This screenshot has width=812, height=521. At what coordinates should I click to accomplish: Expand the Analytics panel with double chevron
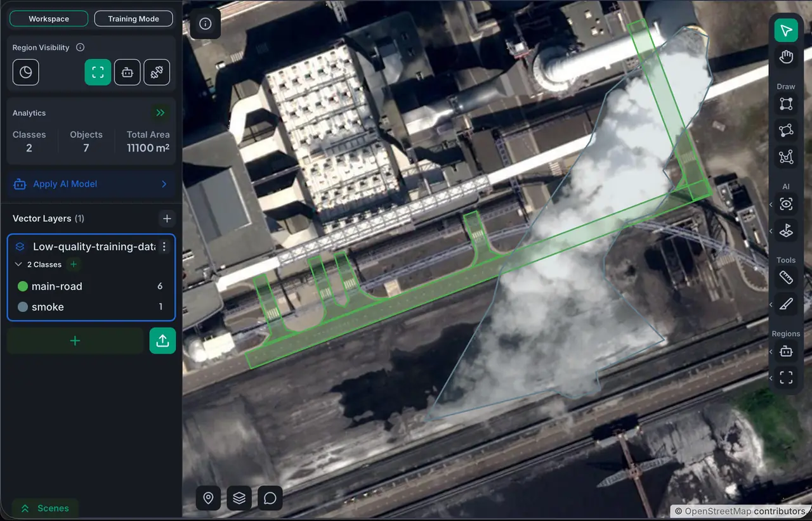point(160,113)
